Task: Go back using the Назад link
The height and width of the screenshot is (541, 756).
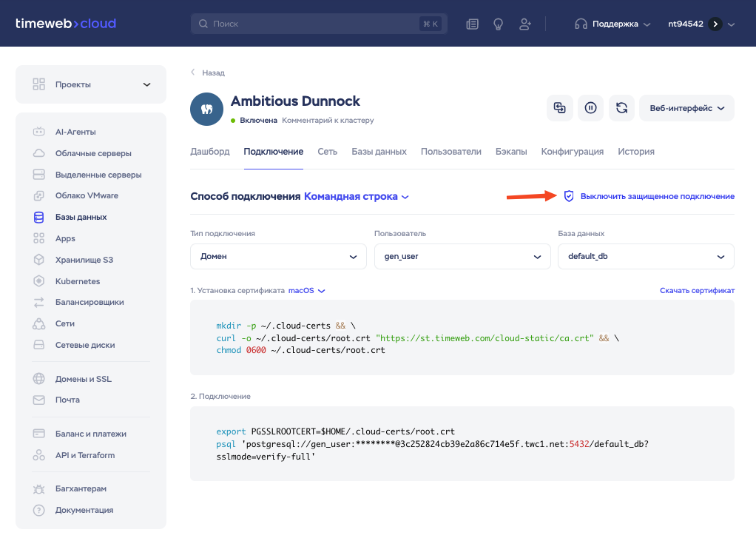Action: [212, 73]
